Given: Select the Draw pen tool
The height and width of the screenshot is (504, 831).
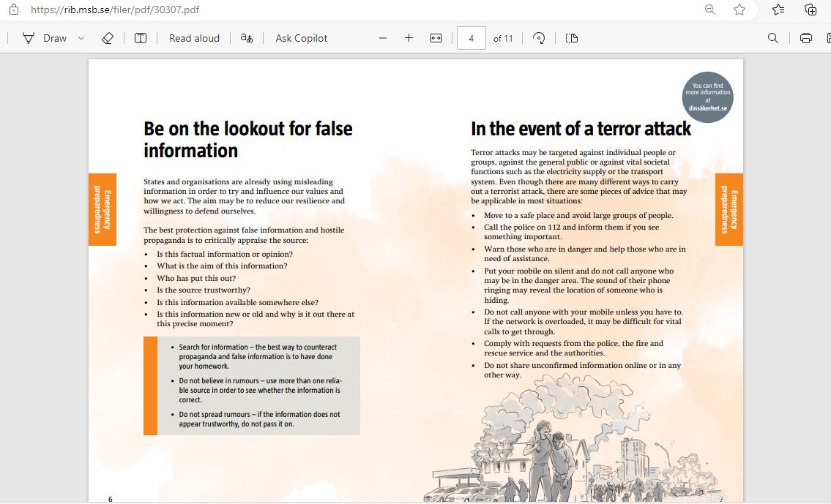Looking at the screenshot, I should pyautogui.click(x=45, y=38).
